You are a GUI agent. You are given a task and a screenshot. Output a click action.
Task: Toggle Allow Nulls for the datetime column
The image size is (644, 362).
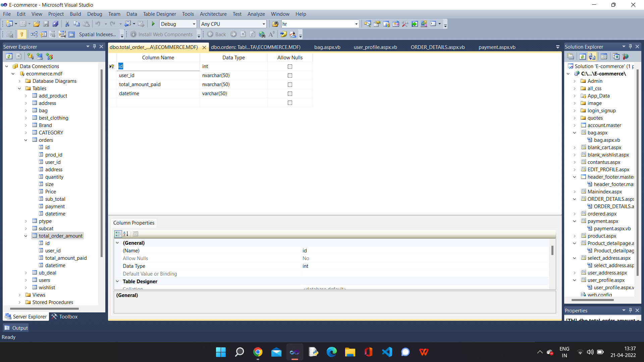click(290, 94)
